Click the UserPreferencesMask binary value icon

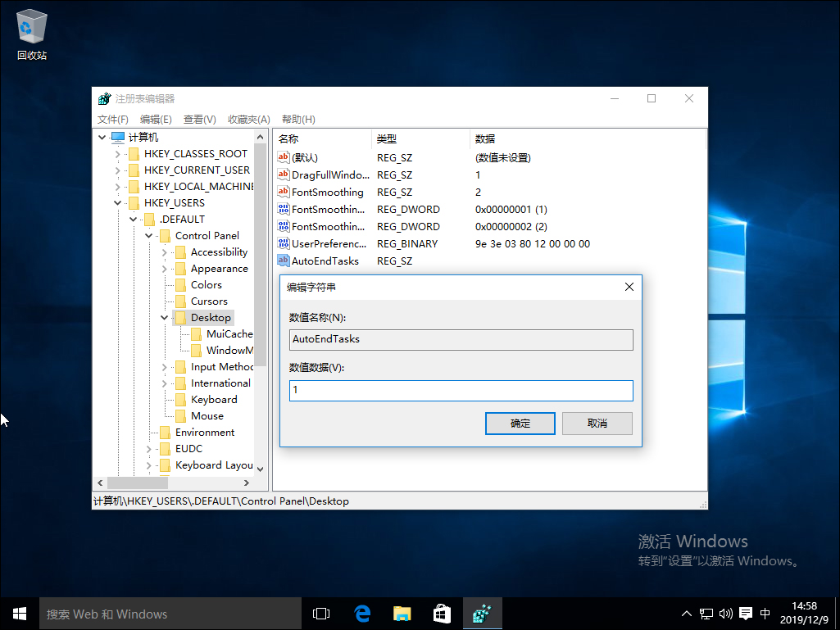pos(282,243)
